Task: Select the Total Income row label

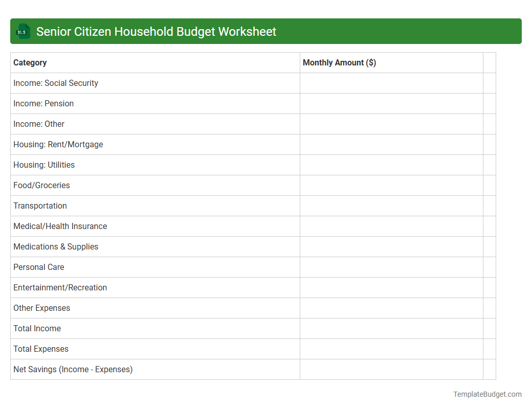Action: pos(37,328)
